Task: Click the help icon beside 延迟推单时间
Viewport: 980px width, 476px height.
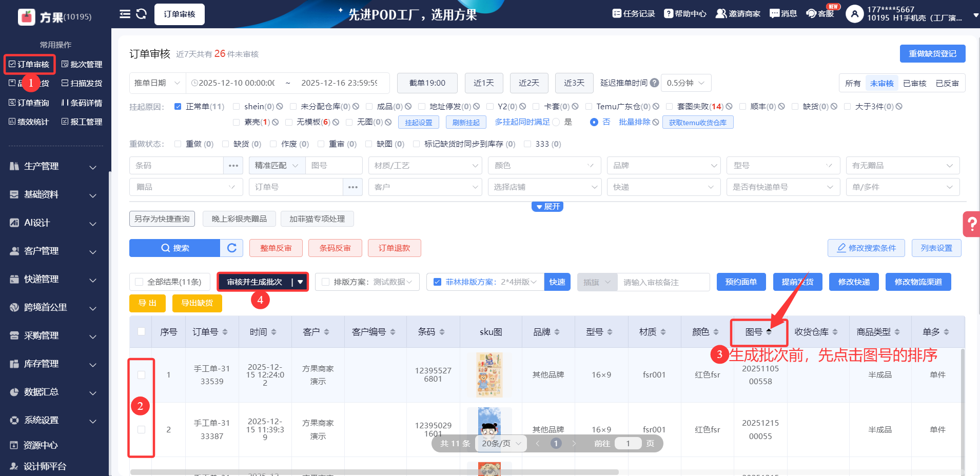Action: point(654,83)
